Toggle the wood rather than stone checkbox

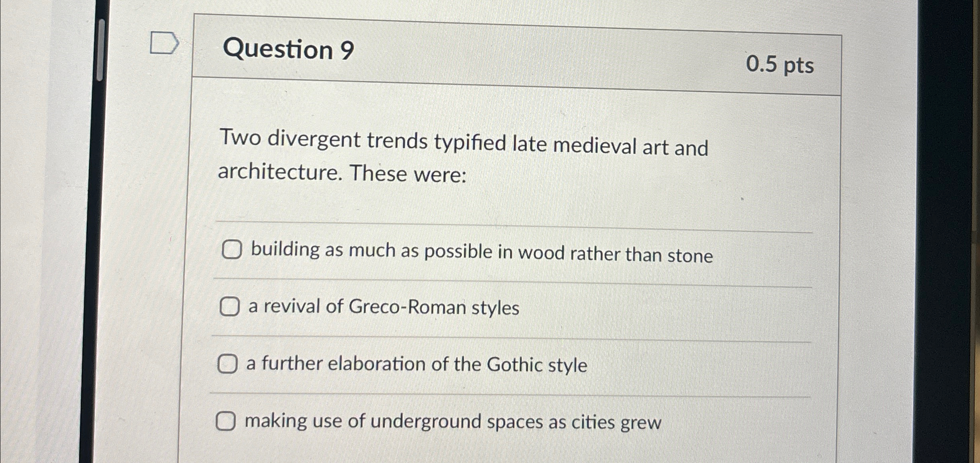[231, 251]
